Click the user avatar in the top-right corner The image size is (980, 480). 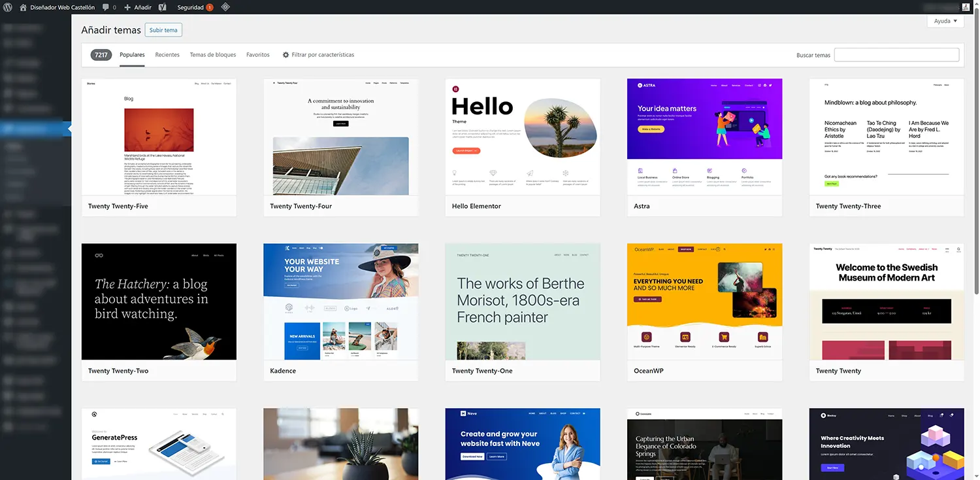(965, 7)
